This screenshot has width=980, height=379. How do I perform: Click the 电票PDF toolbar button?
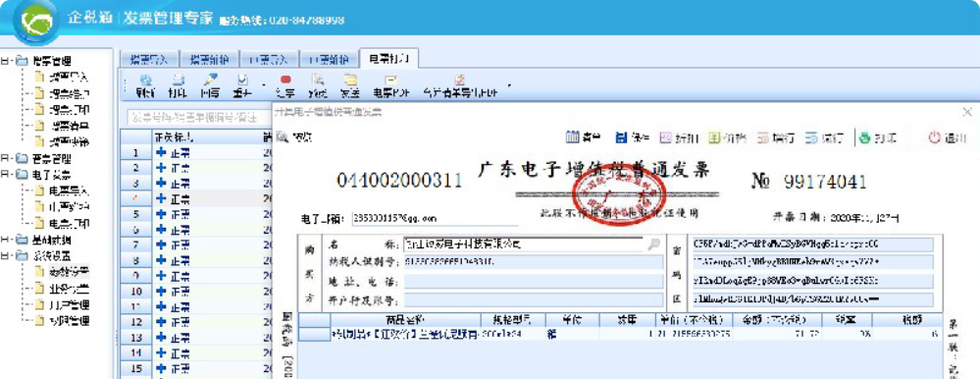tap(391, 86)
